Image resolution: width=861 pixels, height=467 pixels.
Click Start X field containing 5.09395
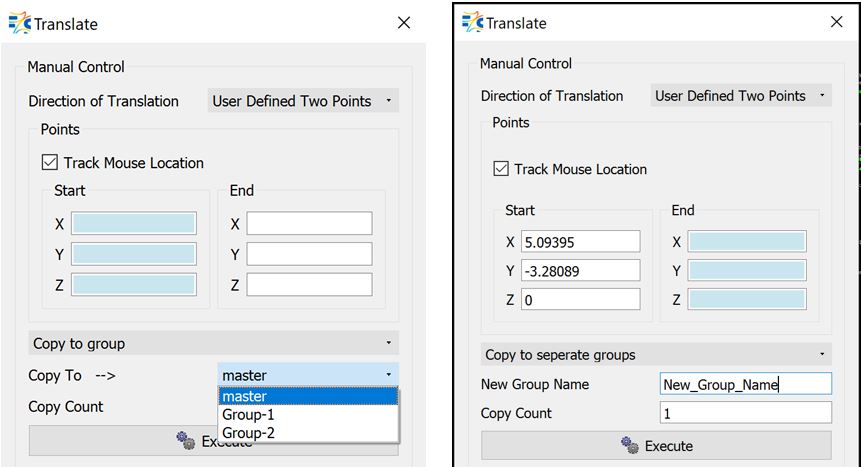580,242
